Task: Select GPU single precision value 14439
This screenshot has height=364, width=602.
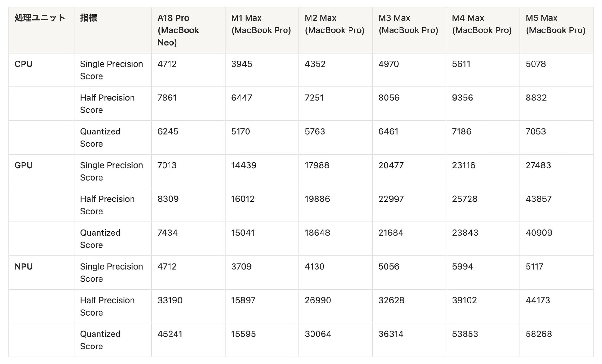Action: (x=244, y=165)
